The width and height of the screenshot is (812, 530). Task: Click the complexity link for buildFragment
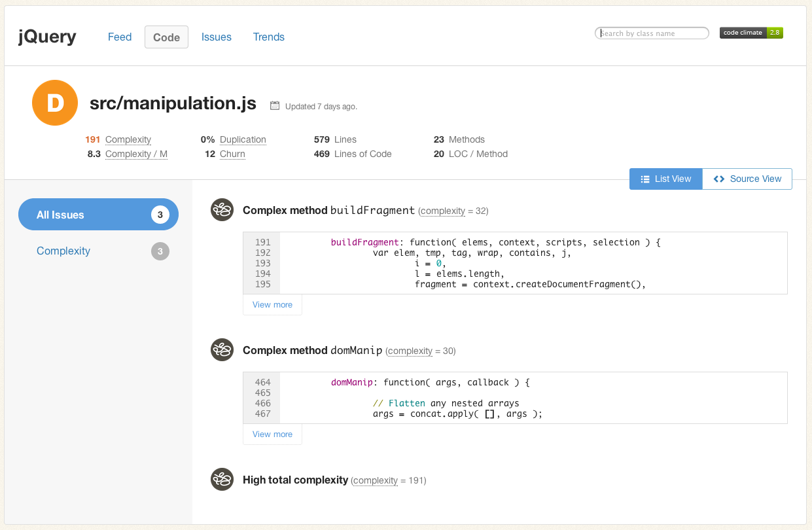[442, 211]
